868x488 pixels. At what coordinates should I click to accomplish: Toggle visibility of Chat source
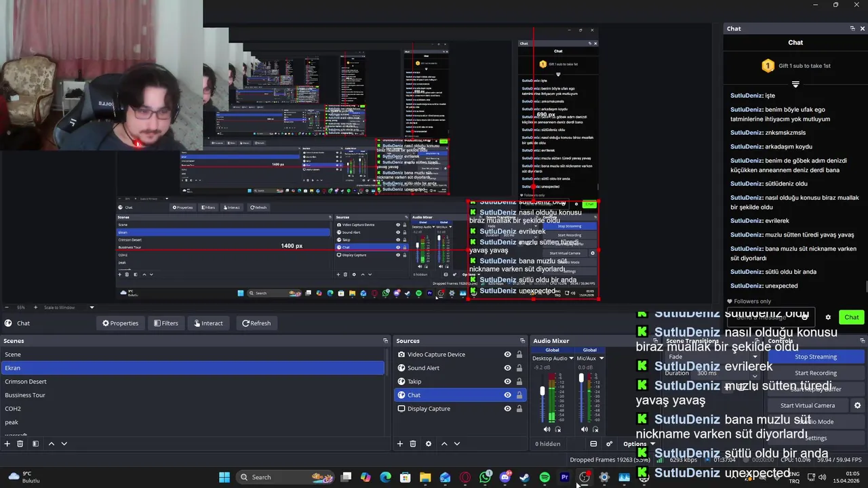click(507, 395)
